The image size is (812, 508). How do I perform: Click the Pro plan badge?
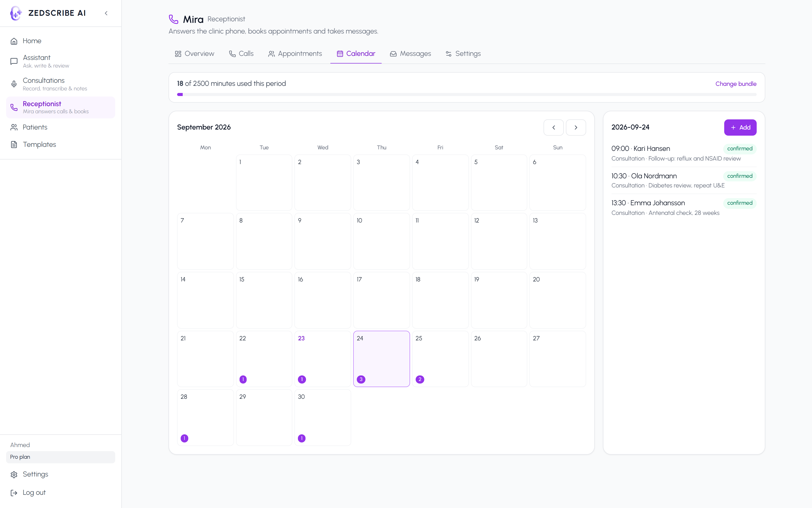[60, 457]
